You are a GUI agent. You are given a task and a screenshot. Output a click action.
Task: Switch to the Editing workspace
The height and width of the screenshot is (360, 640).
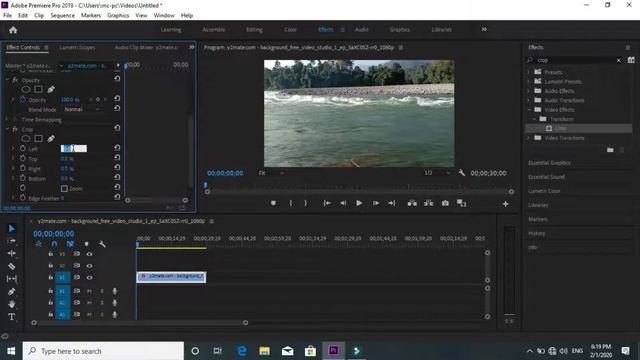pyautogui.click(x=254, y=29)
